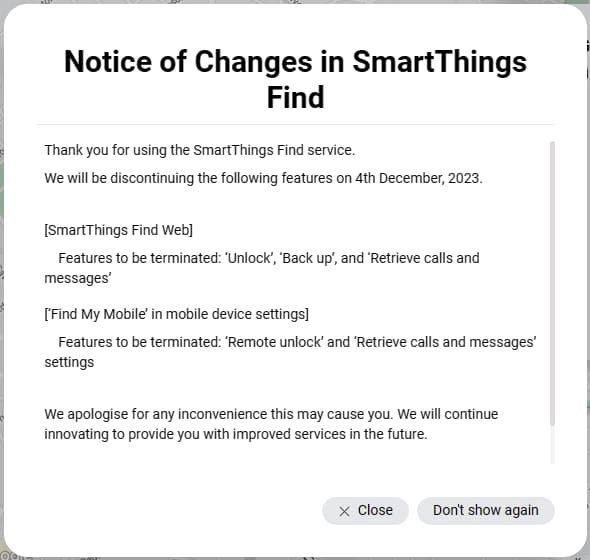Screen dimensions: 590x560
Task: Click the 'Remote unlock' feature text
Action: [274, 342]
